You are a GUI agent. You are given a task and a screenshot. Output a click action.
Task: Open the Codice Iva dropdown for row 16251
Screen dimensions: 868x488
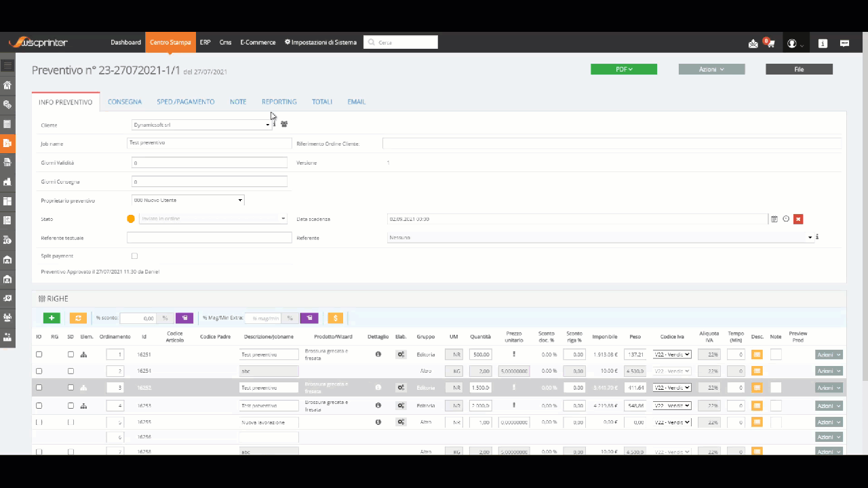pyautogui.click(x=672, y=354)
